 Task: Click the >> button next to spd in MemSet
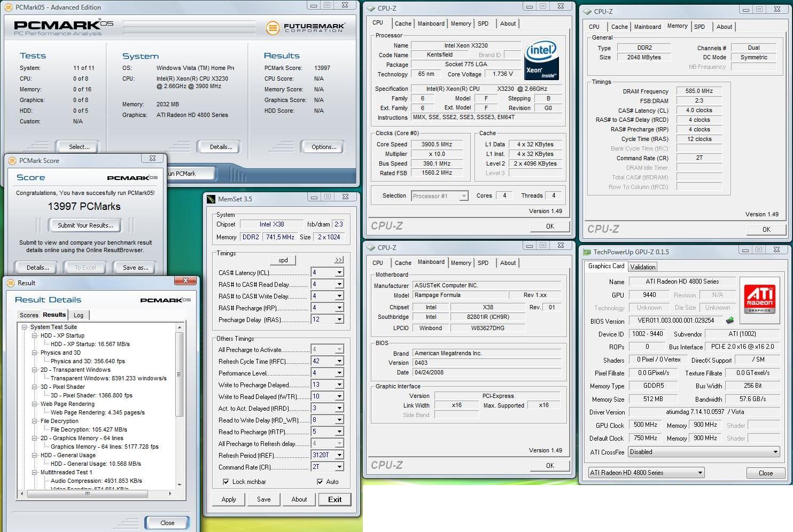339,260
